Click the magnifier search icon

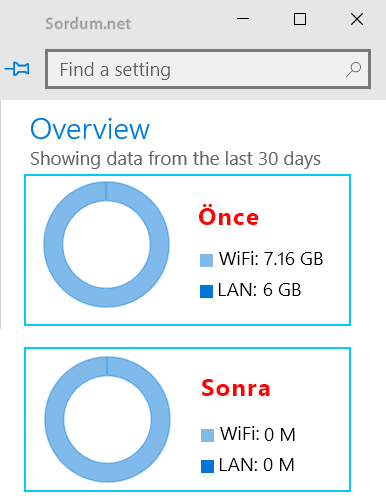[x=353, y=69]
